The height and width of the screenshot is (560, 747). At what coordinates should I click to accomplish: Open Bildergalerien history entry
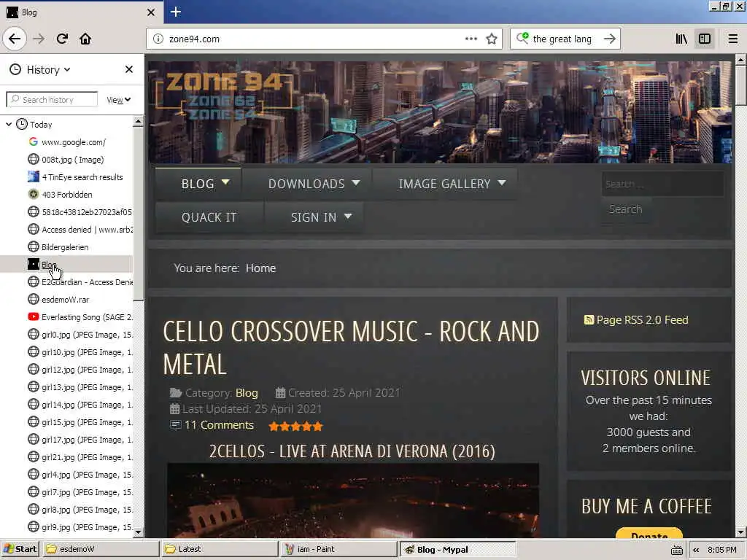point(58,246)
